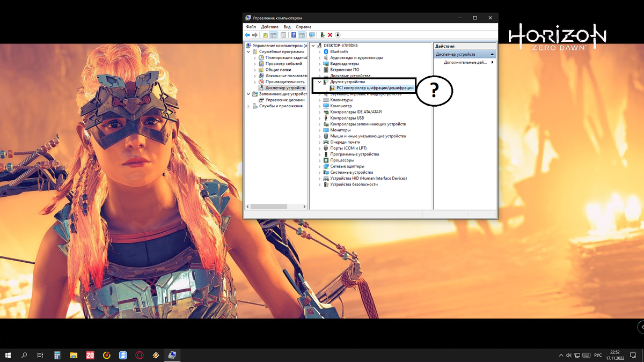Open the Действие menu
Screen dimensions: 644x362
click(269, 27)
